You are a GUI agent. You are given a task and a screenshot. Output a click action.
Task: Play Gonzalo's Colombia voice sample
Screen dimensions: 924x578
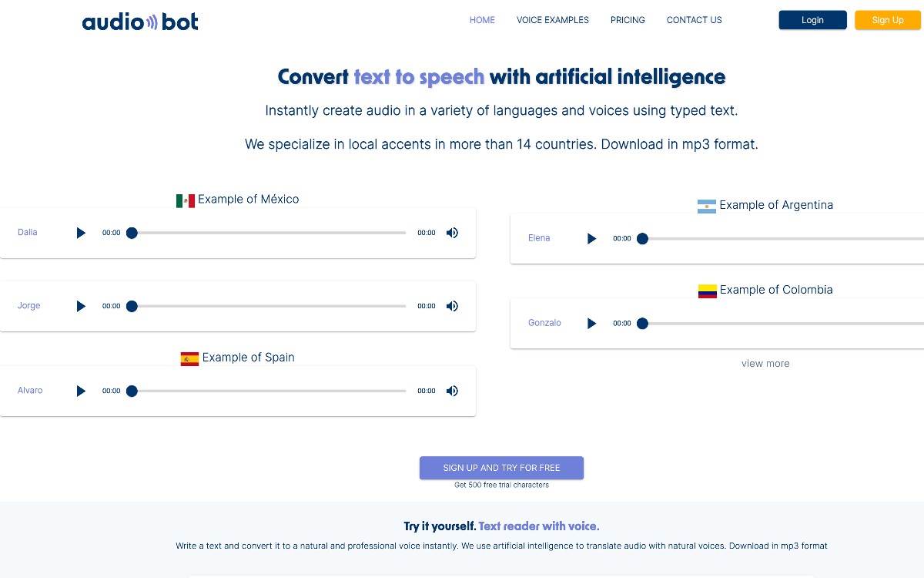pyautogui.click(x=591, y=323)
